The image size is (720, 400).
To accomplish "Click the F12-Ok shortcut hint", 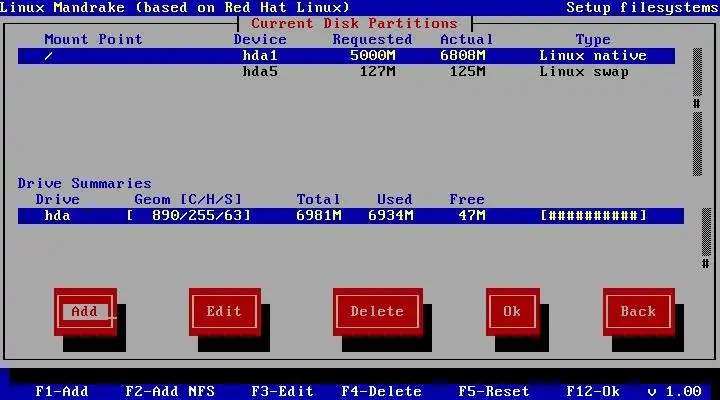I will click(593, 391).
